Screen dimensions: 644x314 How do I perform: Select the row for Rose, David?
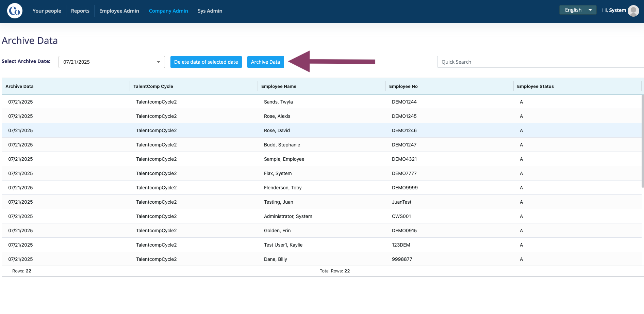pos(321,130)
